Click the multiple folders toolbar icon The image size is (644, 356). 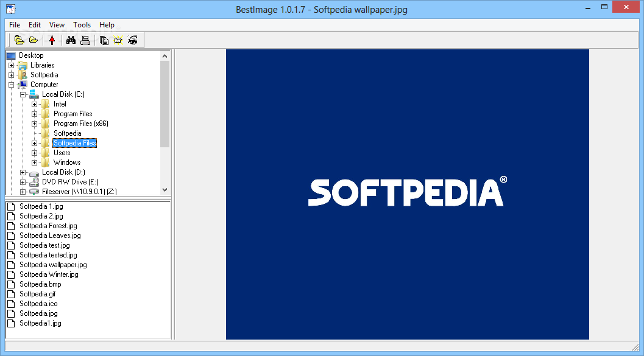pos(19,40)
